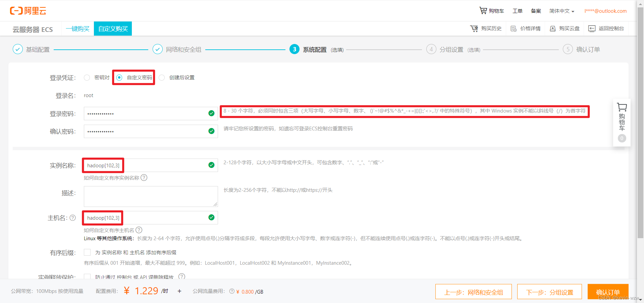Open help icon for public traffic fee
The height and width of the screenshot is (303, 644).
click(x=232, y=291)
